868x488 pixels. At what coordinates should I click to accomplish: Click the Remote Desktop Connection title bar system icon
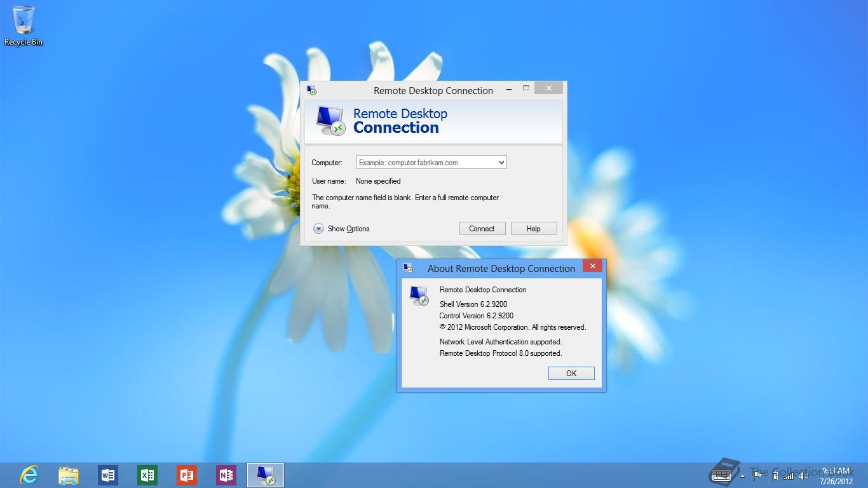(311, 91)
